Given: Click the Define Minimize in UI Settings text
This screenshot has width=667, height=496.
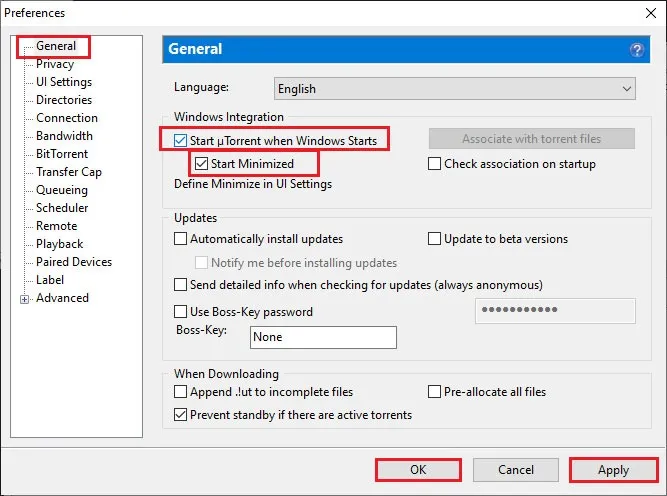Looking at the screenshot, I should click(253, 184).
